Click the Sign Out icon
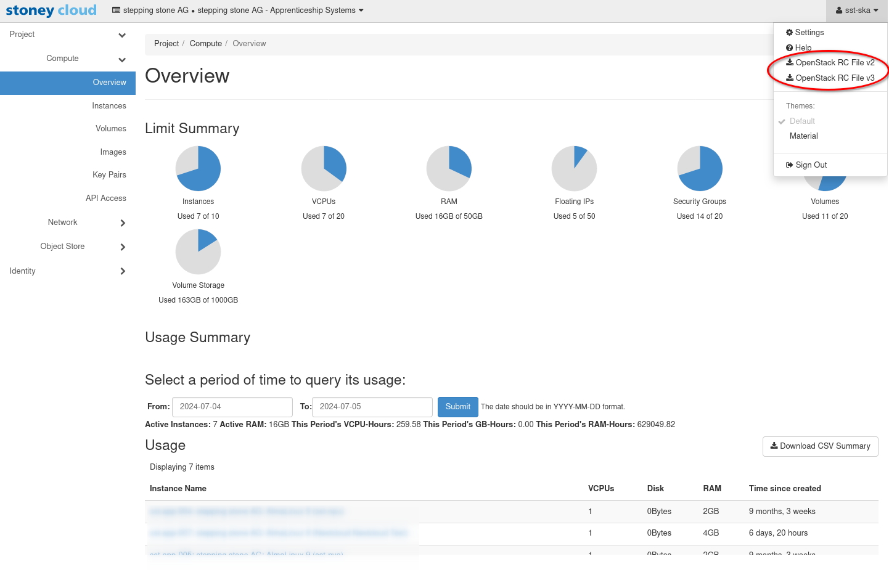Image resolution: width=889 pixels, height=588 pixels. (789, 165)
